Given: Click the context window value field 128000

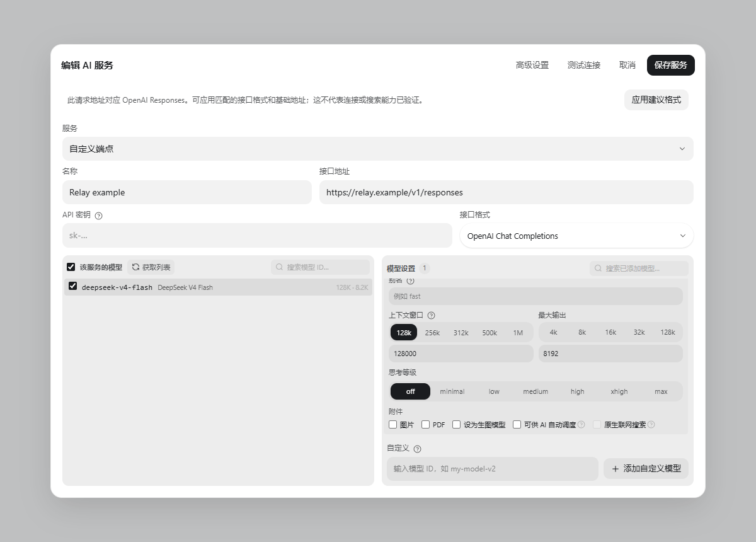Looking at the screenshot, I should [x=461, y=354].
